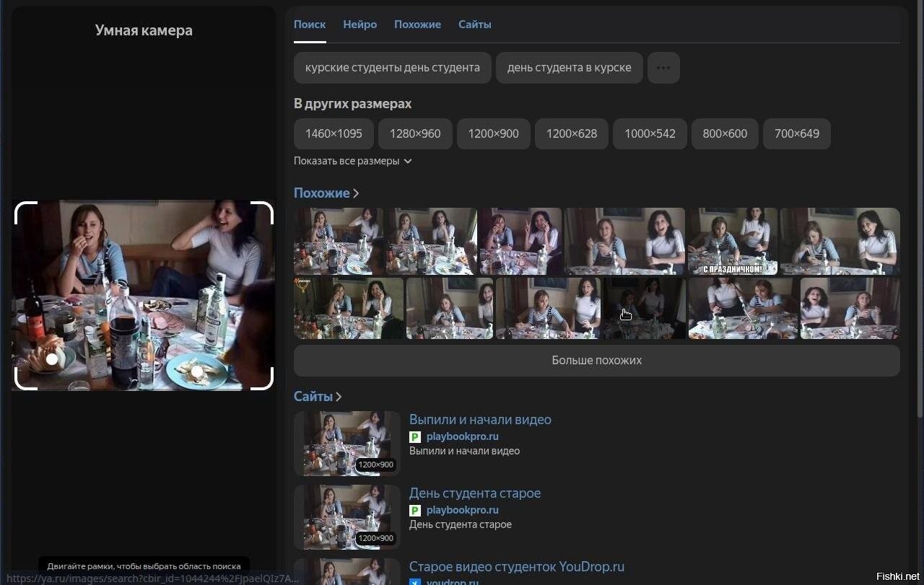Grab top-right crop frame corner
Viewport: 924px width, 585px height.
point(263,211)
